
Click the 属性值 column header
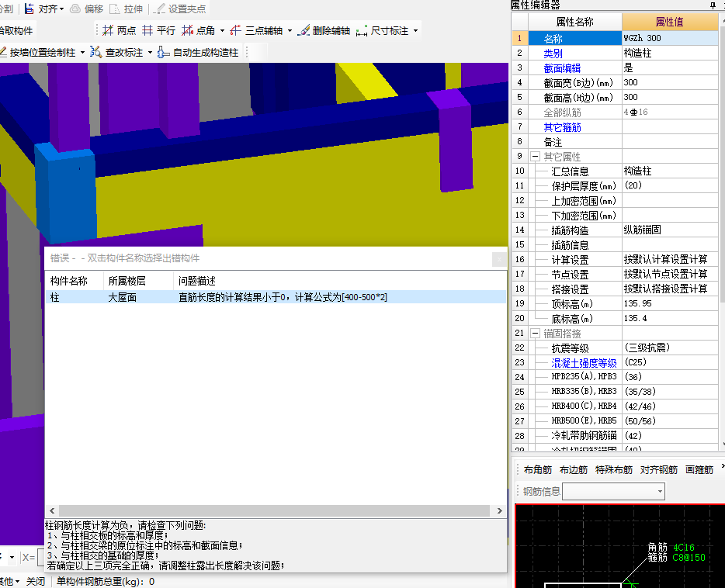[x=670, y=22]
